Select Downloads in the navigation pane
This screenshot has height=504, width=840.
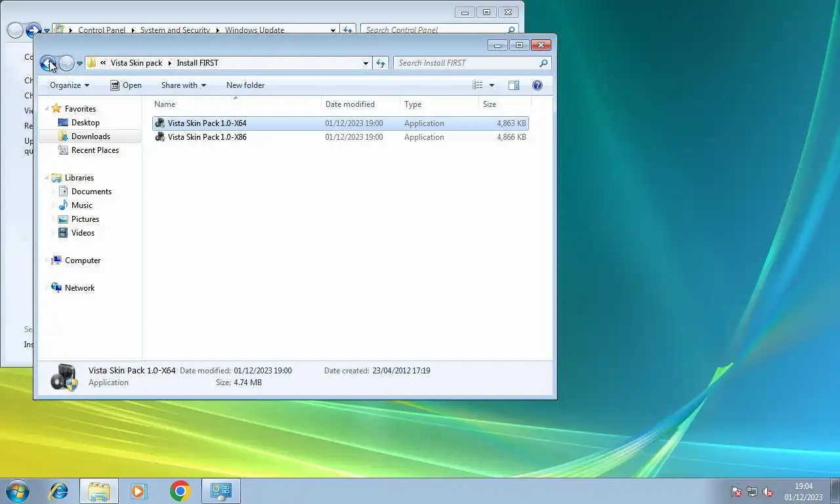pos(89,136)
